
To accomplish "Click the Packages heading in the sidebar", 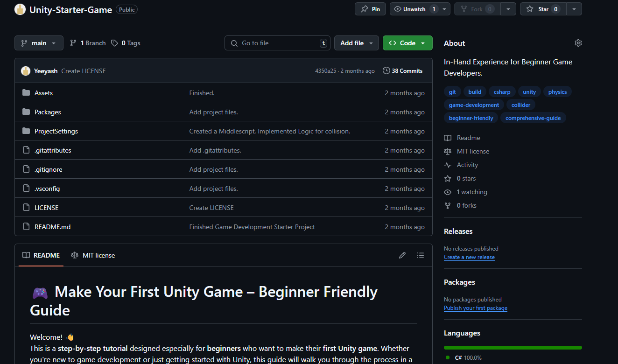I will click(x=459, y=282).
